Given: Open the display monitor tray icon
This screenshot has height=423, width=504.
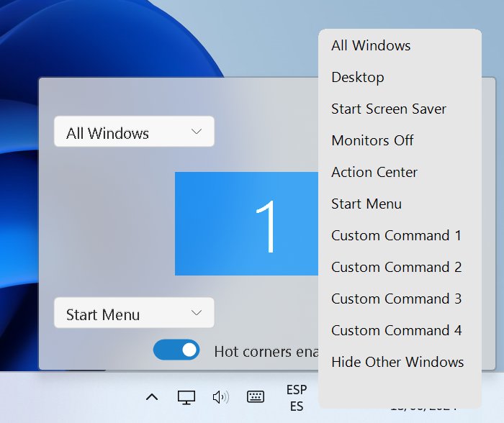Looking at the screenshot, I should click(x=186, y=397).
